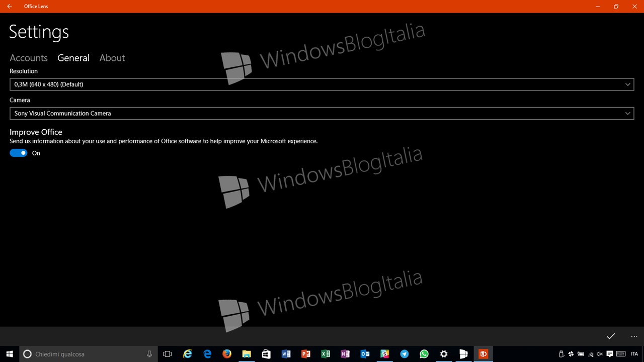Go back using the title bar arrow
This screenshot has width=644, height=362.
pyautogui.click(x=9, y=7)
